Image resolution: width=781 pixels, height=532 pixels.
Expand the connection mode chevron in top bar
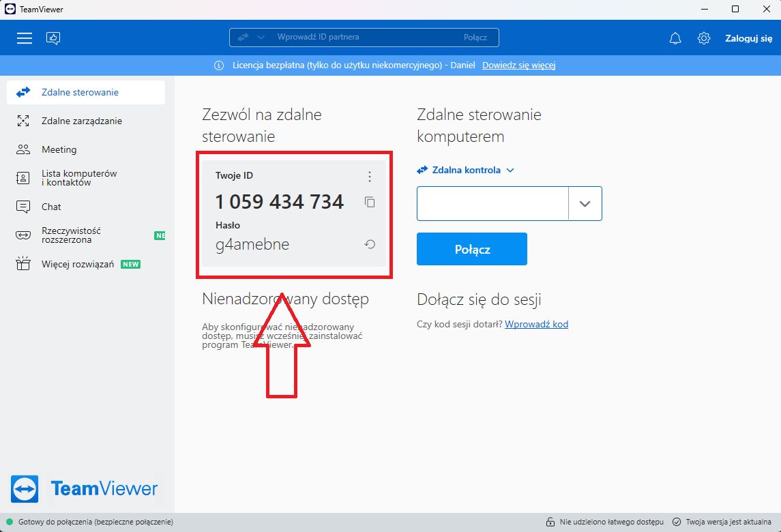[261, 38]
